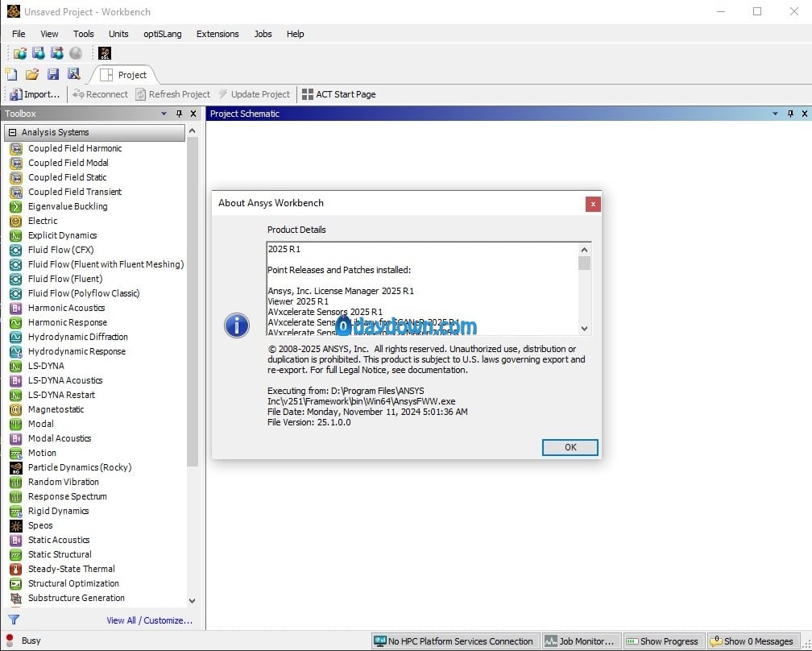812x651 pixels.
Task: Click the Save project toolbar icon
Action: [x=53, y=75]
